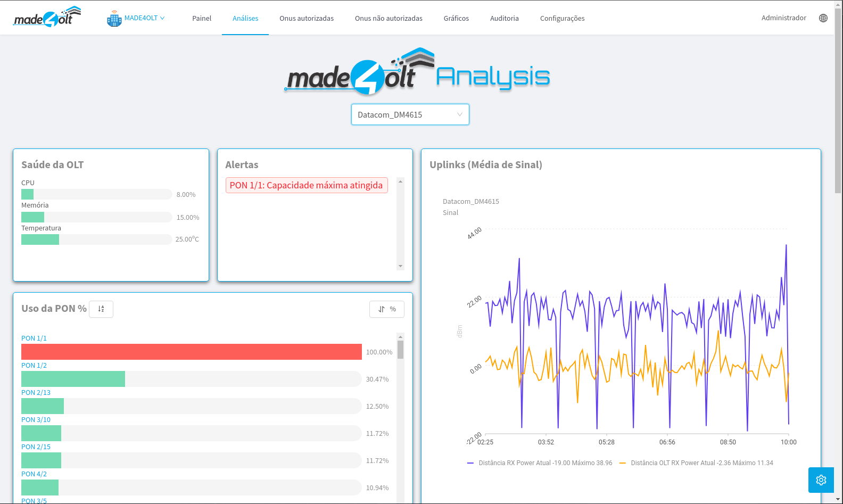The width and height of the screenshot is (843, 504).
Task: Open the Administrador user menu
Action: pos(783,18)
